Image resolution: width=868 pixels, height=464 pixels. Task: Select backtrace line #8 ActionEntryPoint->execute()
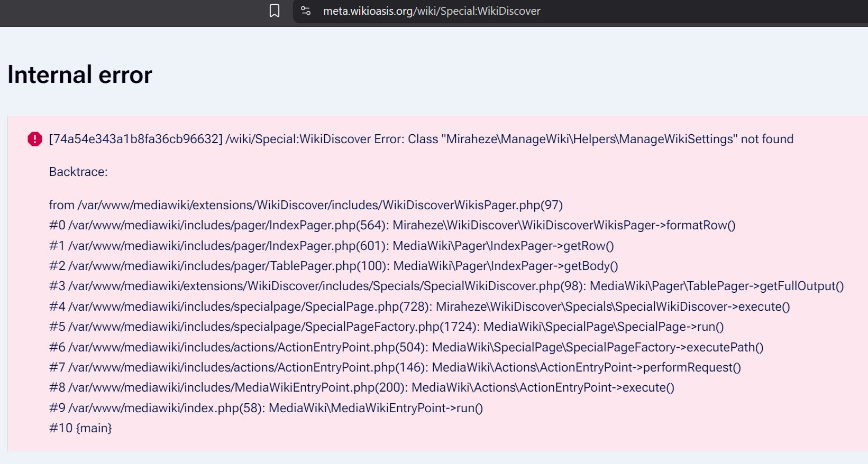(362, 387)
